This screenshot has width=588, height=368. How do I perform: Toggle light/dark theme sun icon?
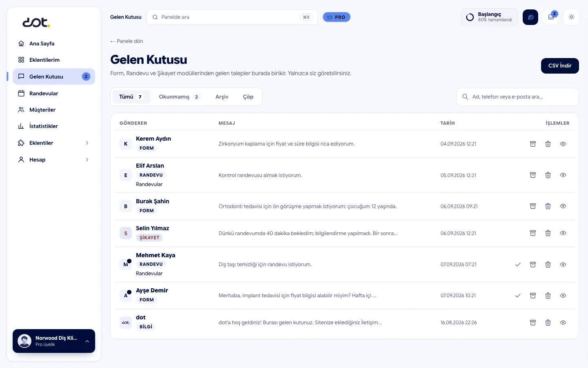point(571,17)
